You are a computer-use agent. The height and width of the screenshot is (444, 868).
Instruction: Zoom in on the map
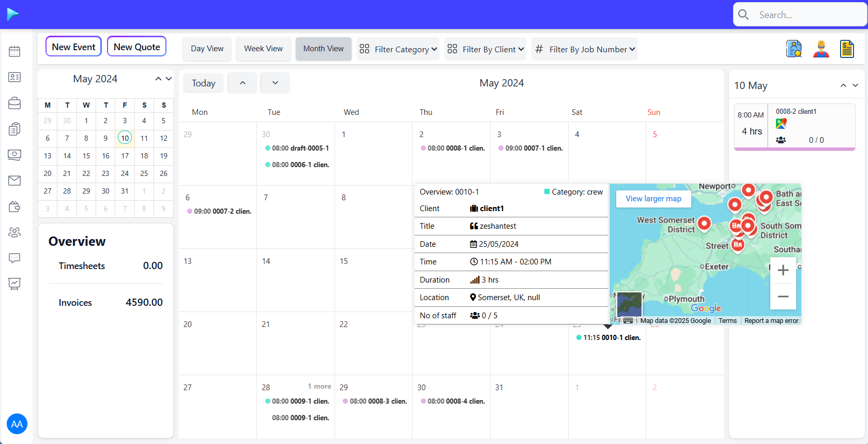(783, 270)
